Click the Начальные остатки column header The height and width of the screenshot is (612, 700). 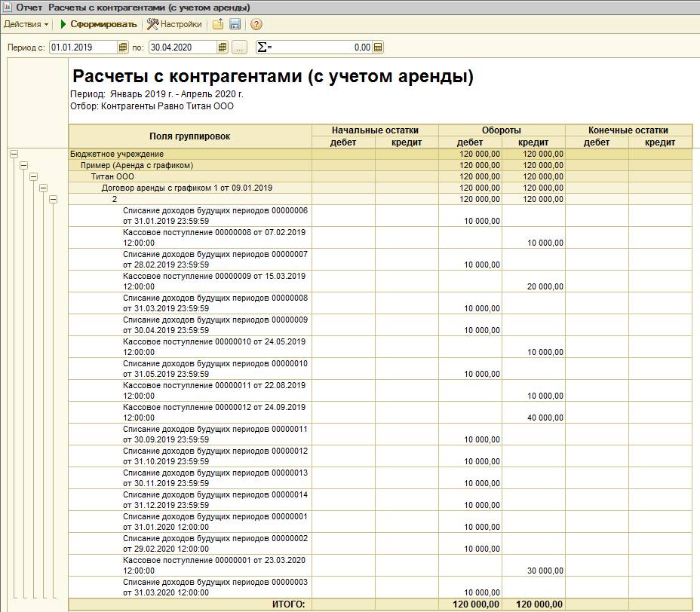pyautogui.click(x=375, y=130)
